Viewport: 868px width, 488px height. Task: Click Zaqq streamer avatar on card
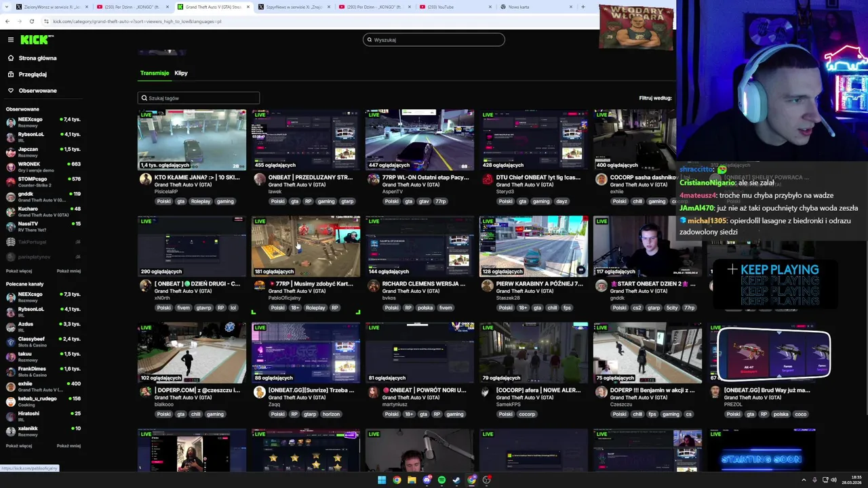(x=259, y=392)
